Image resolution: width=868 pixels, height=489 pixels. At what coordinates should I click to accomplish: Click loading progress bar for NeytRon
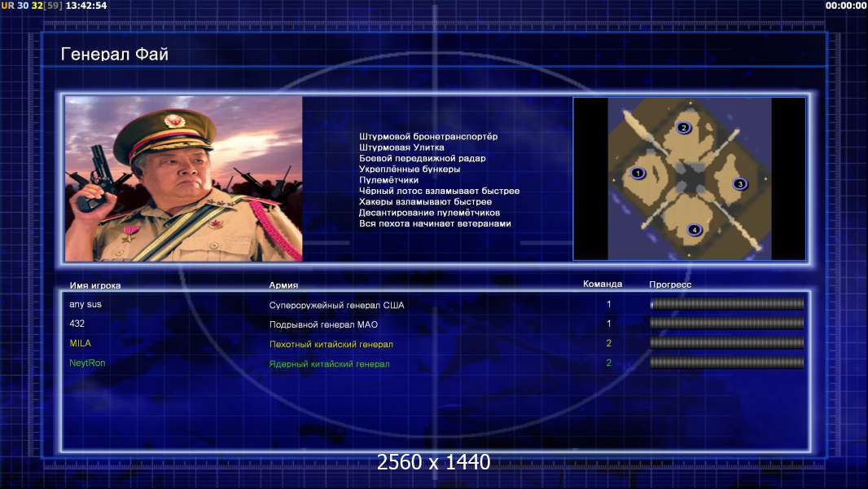[x=727, y=363]
